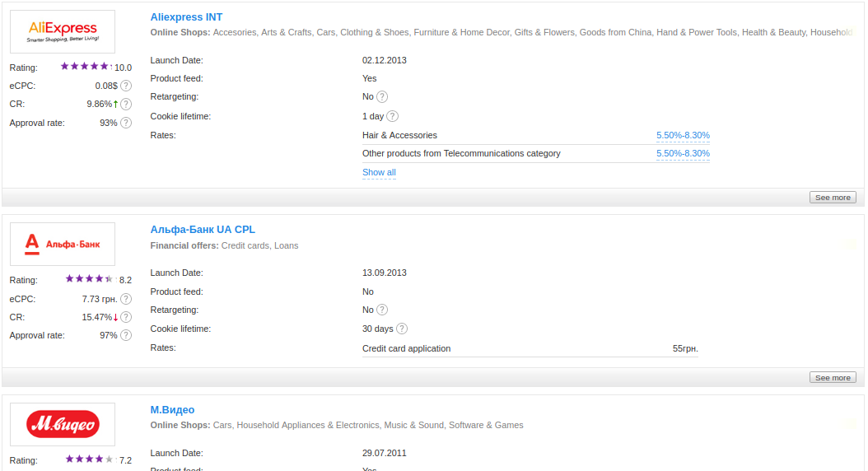
Task: Click Hair & Accessories rate 5.50%-8.30%
Action: coord(683,136)
